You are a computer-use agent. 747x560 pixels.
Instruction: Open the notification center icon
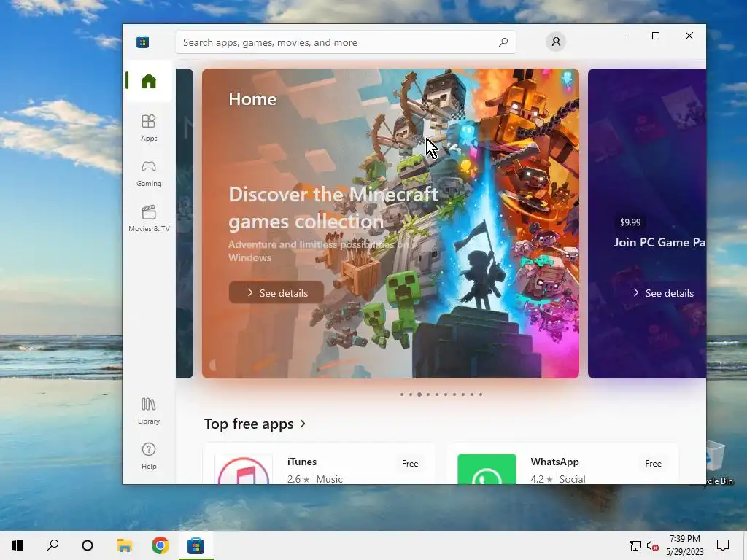[x=723, y=545]
